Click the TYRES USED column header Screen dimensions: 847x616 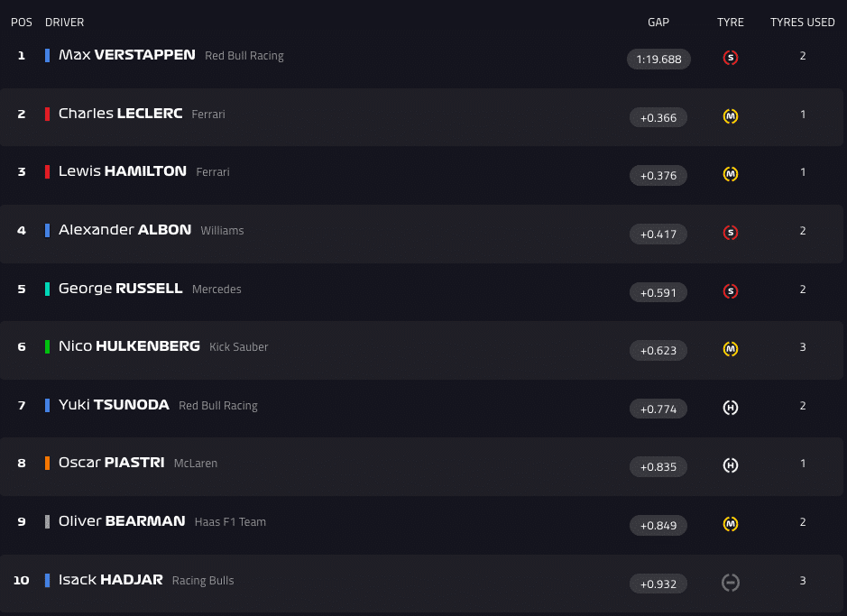tap(802, 23)
